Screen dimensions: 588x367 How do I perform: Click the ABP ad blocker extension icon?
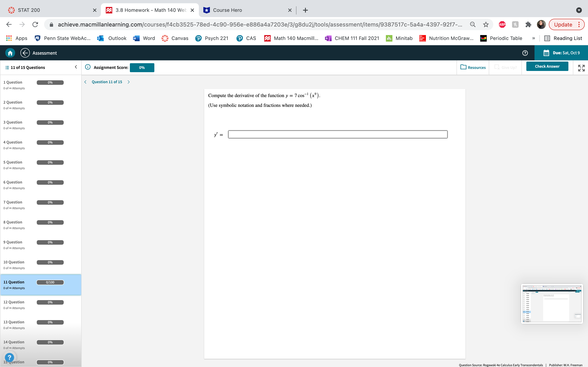pos(502,24)
